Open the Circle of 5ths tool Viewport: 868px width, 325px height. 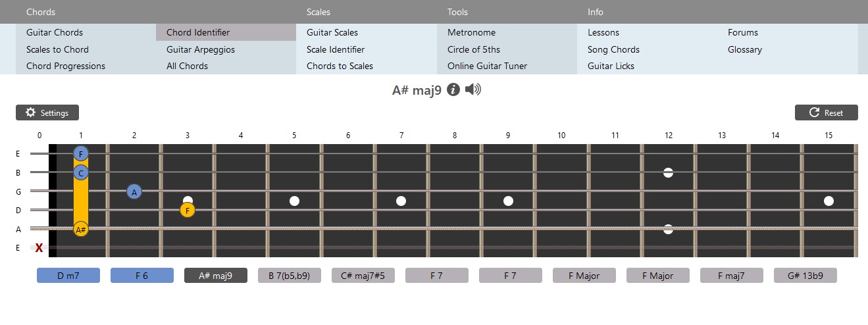click(473, 49)
